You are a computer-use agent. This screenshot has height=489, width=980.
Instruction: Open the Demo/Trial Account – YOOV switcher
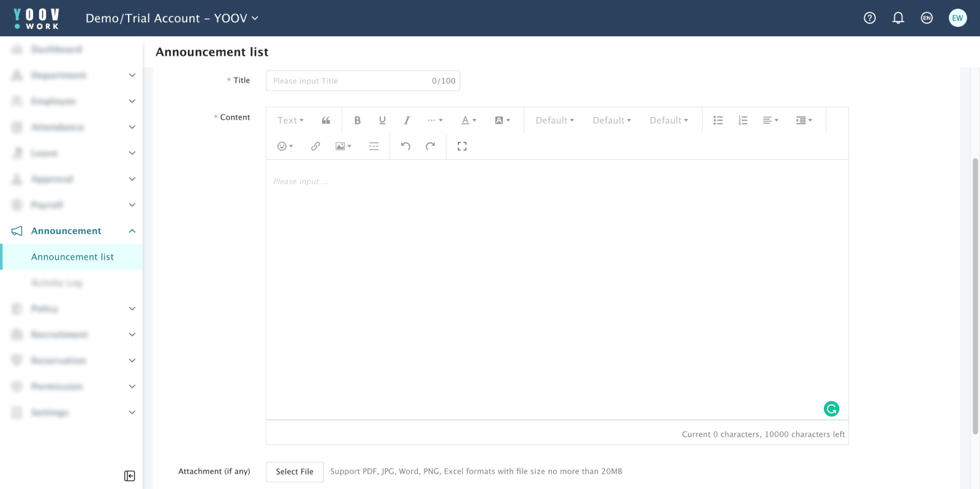(x=172, y=18)
